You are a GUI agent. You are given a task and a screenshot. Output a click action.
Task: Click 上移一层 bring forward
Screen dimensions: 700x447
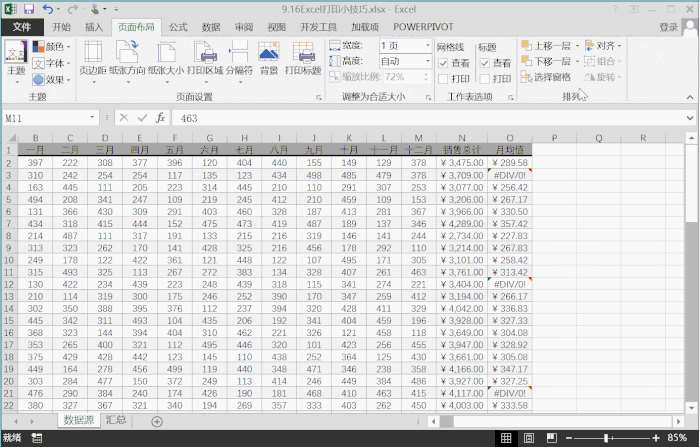tap(550, 46)
